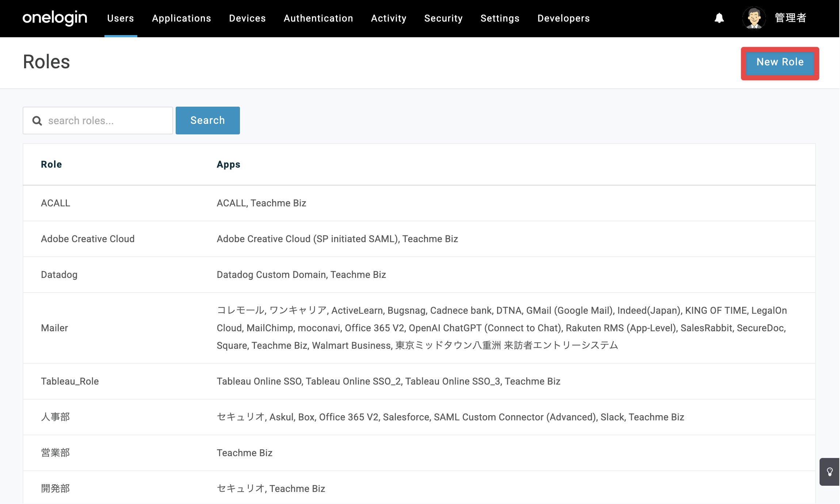Image resolution: width=840 pixels, height=504 pixels.
Task: Open the Applications menu
Action: click(x=182, y=18)
